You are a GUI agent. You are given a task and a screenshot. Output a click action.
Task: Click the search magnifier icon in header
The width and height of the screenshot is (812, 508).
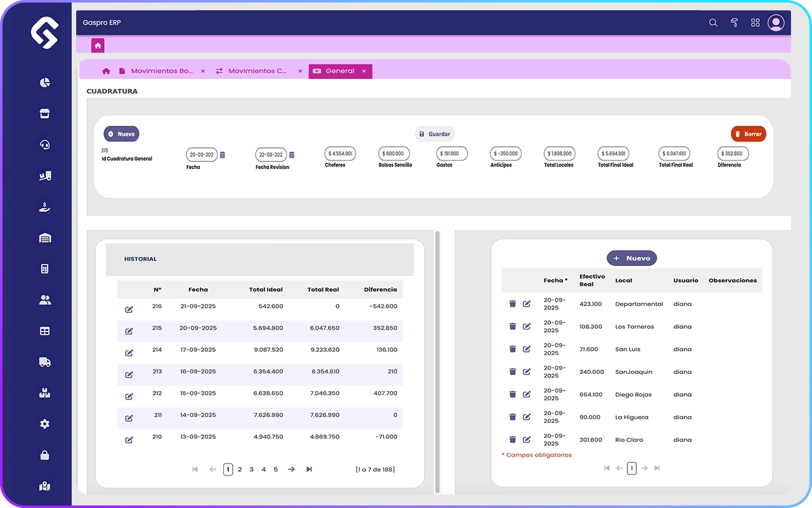click(713, 23)
